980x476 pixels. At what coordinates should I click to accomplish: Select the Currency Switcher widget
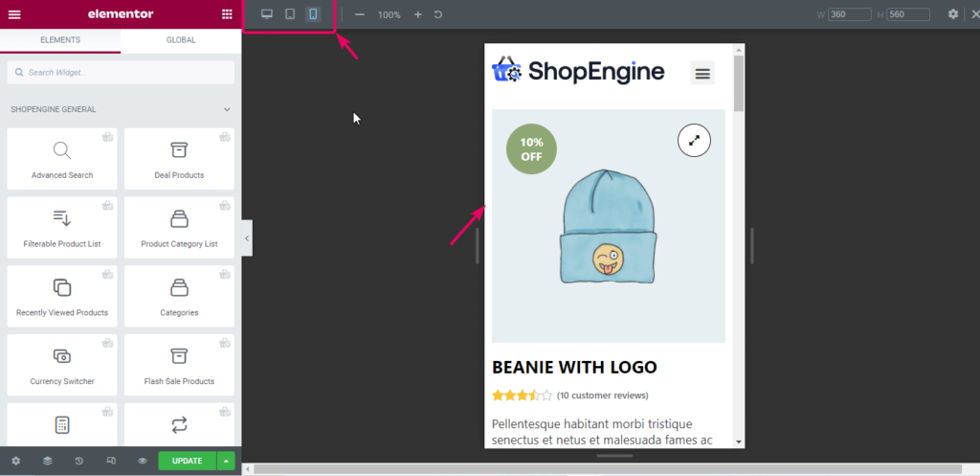(x=62, y=365)
